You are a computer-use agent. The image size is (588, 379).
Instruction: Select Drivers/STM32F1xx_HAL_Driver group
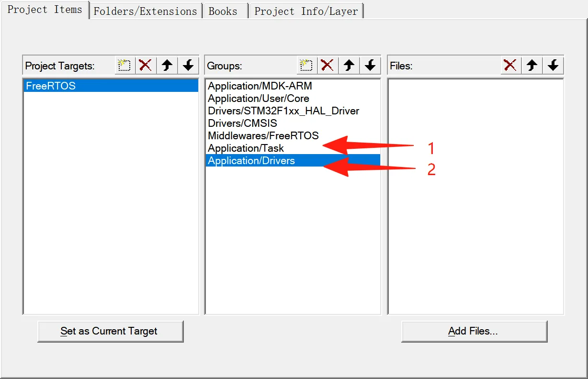coord(283,111)
